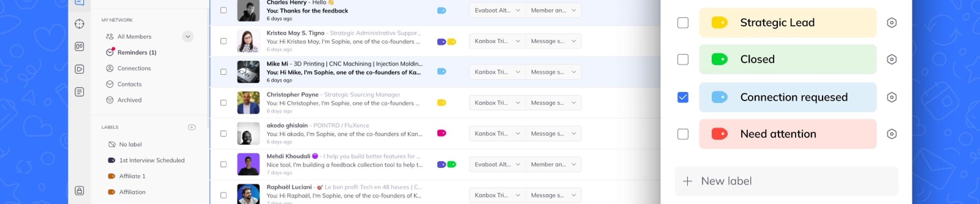The image size is (980, 204).
Task: Open settings for Strategic Lead label
Action: pyautogui.click(x=892, y=23)
